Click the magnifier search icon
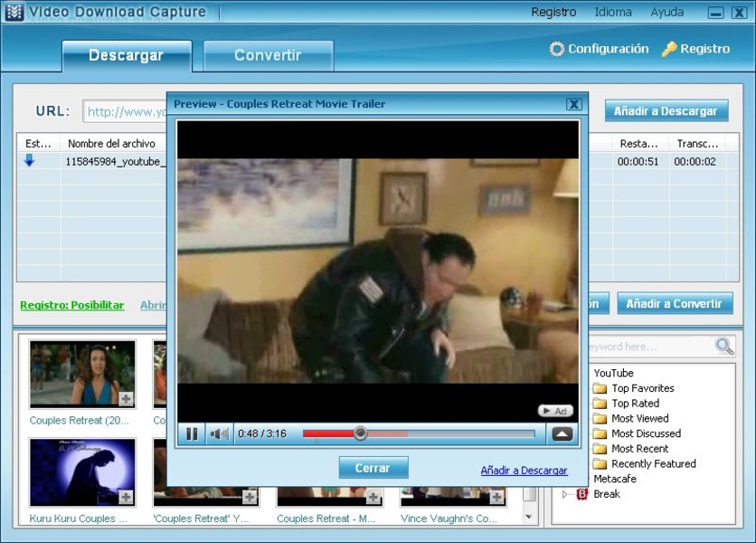 pos(724,346)
